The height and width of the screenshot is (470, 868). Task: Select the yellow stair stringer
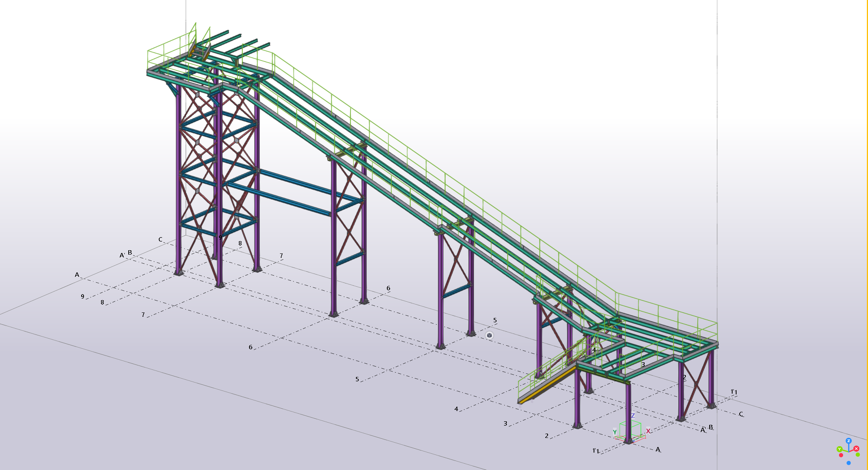click(x=548, y=385)
